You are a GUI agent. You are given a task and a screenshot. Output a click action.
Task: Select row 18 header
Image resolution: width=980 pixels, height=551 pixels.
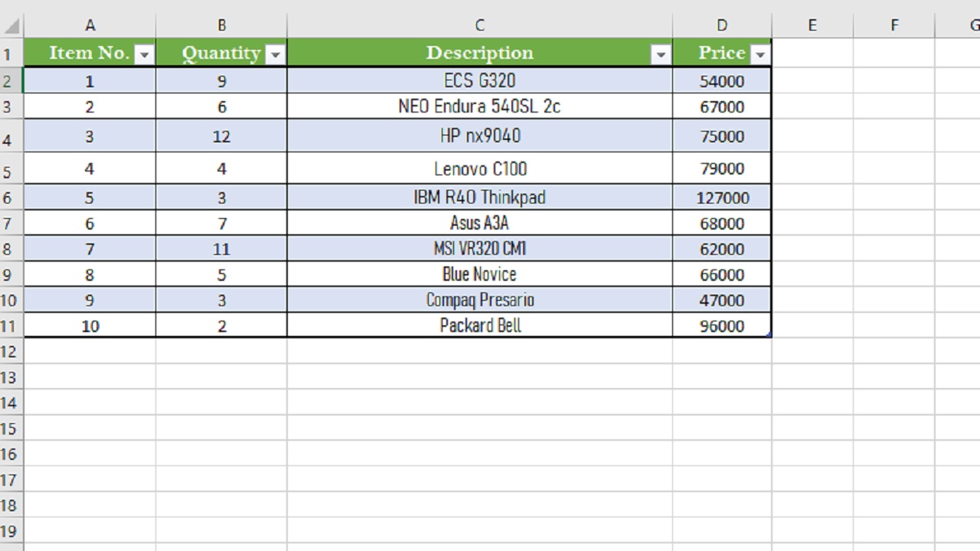[x=11, y=505]
